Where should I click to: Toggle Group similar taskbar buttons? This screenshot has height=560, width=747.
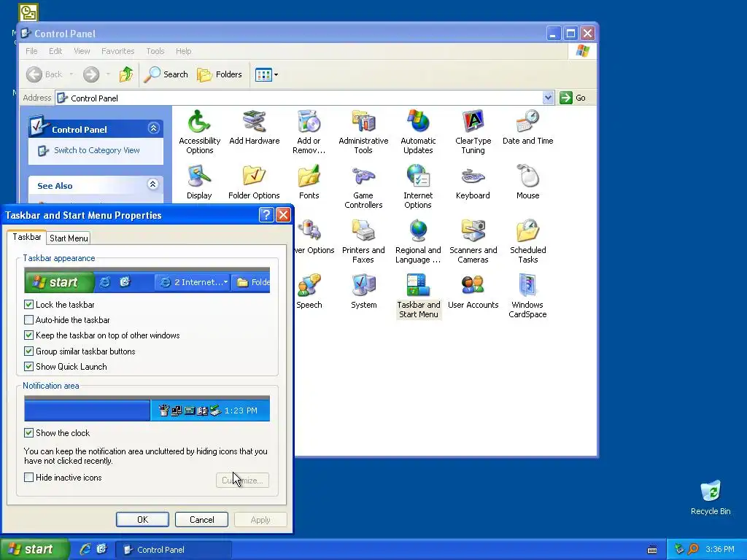28,351
